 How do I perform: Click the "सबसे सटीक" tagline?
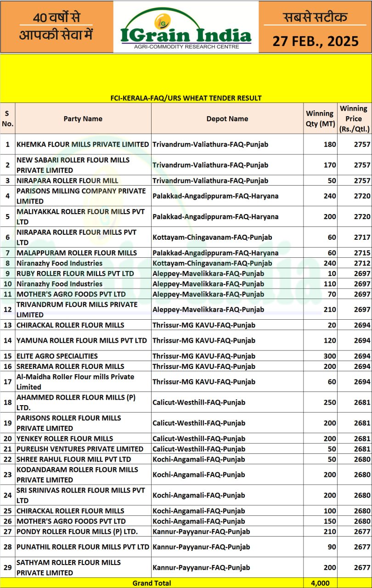[315, 17]
